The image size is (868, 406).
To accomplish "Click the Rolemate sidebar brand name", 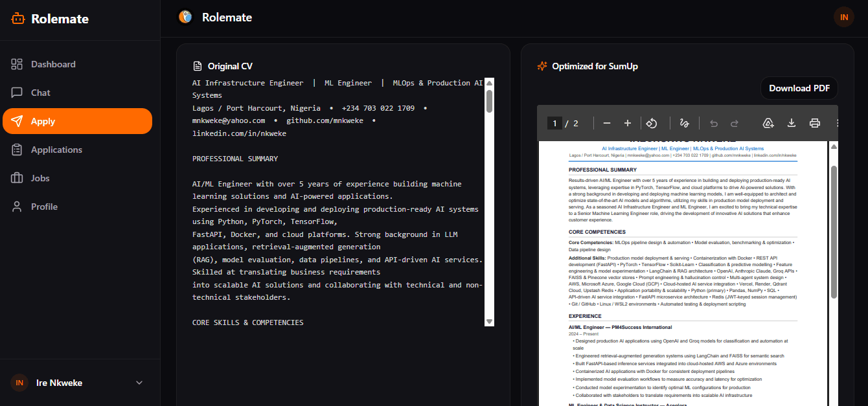I will click(x=60, y=19).
